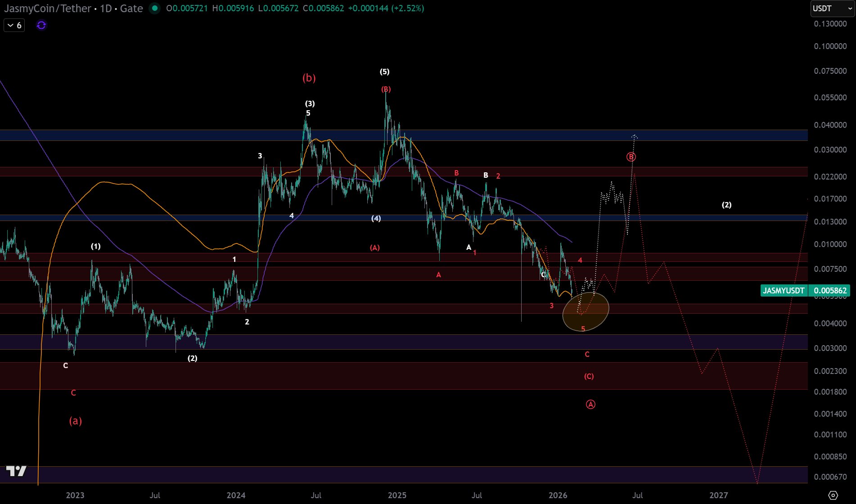Image resolution: width=856 pixels, height=504 pixels.
Task: Click the 2027 time axis label
Action: pos(718,495)
